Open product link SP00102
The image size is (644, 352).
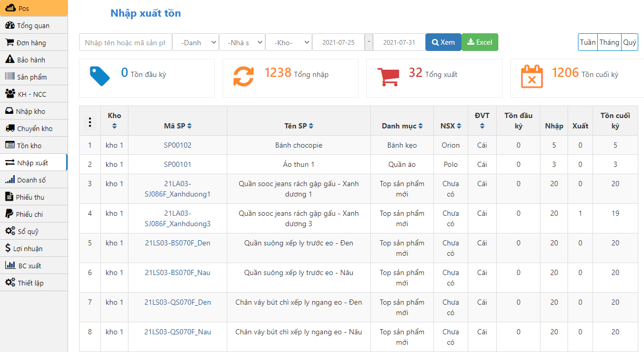(177, 145)
